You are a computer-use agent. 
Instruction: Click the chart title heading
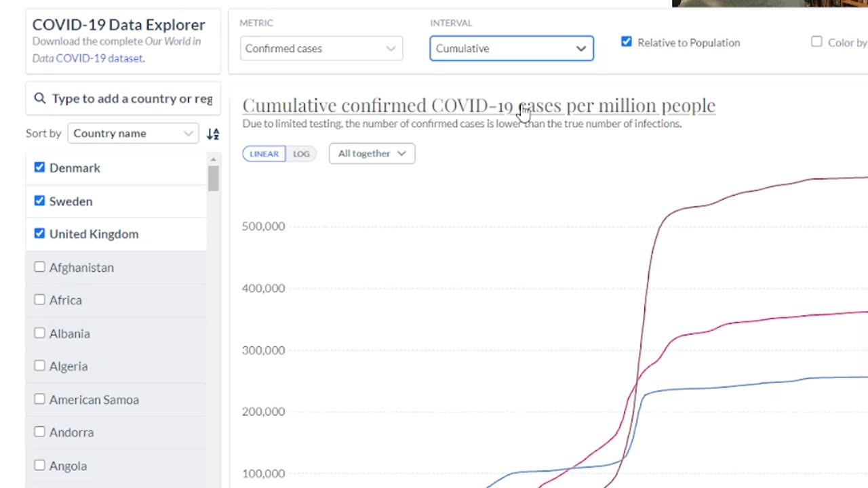478,106
